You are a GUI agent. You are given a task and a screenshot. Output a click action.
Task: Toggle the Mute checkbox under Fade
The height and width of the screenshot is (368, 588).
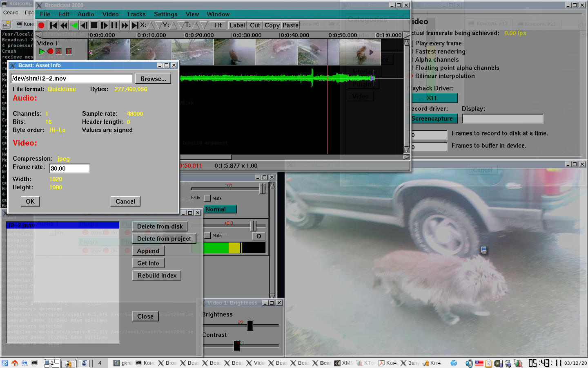207,198
